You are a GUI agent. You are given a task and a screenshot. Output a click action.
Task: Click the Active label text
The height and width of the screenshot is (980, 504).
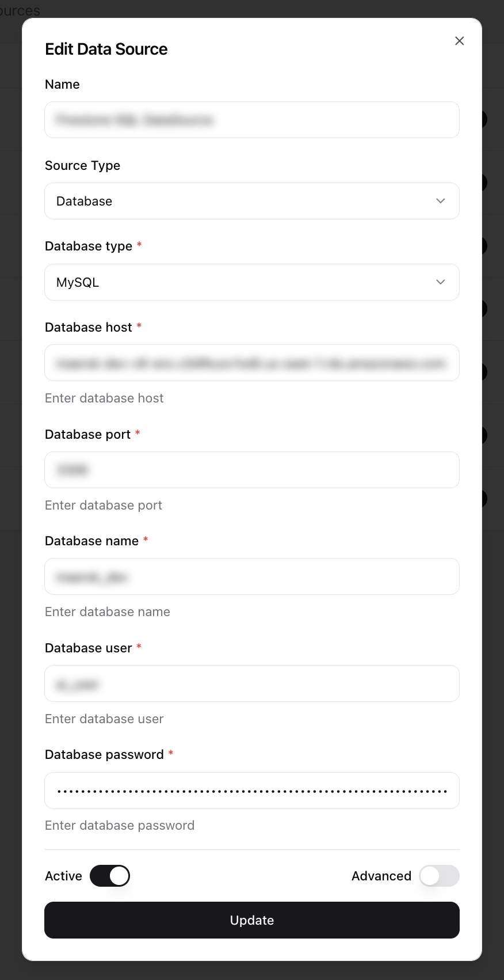[63, 876]
